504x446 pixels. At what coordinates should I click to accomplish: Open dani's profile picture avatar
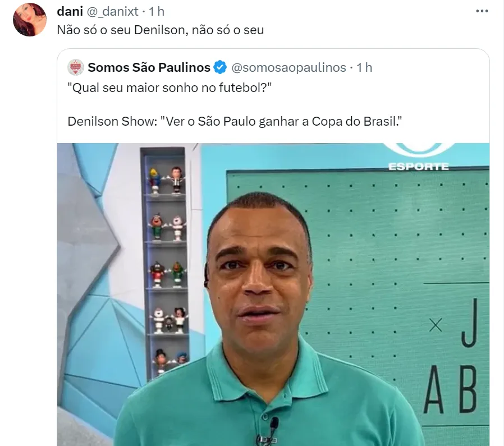point(30,20)
